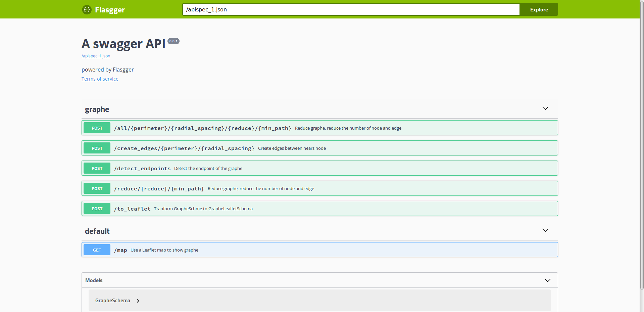Click the Flasgger brand name text

point(110,10)
